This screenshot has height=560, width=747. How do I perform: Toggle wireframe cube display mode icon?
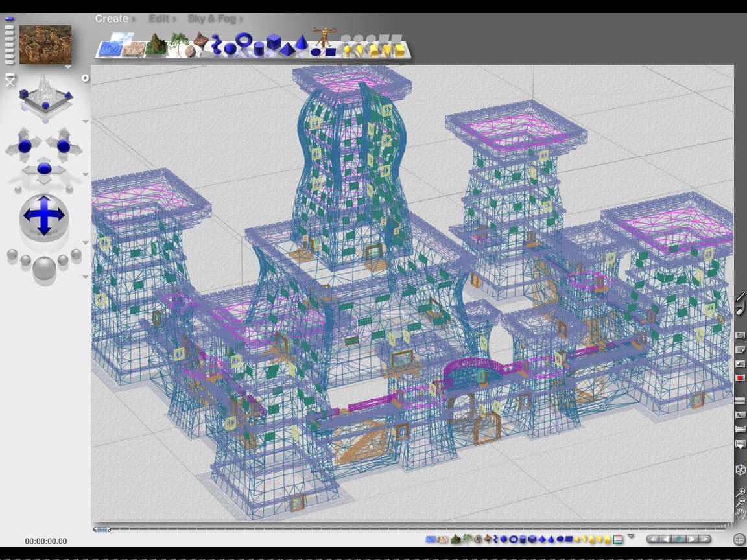point(741,469)
